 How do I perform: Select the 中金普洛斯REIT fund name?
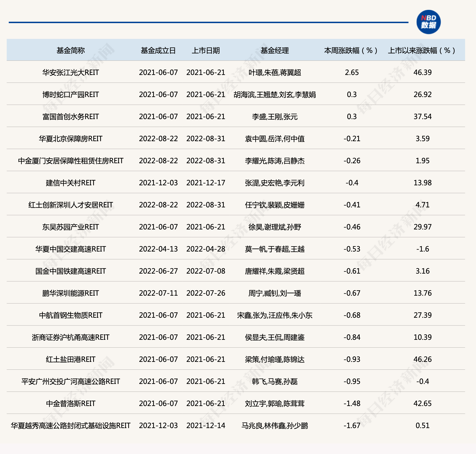pyautogui.click(x=70, y=403)
